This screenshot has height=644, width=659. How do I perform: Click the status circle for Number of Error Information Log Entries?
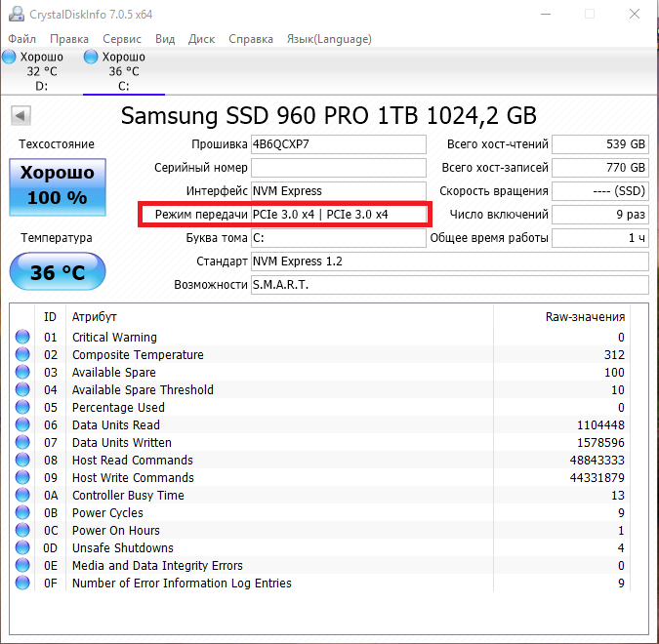point(22,584)
